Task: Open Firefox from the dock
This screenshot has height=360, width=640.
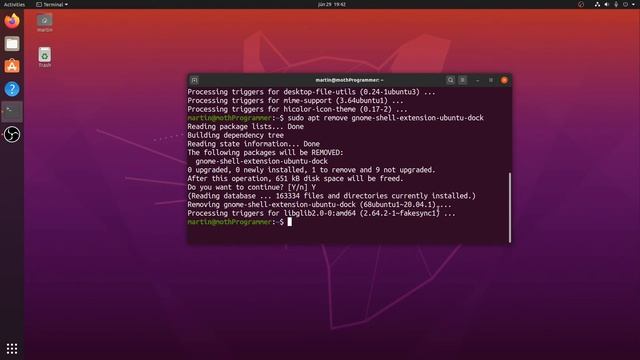Action: pos(12,20)
